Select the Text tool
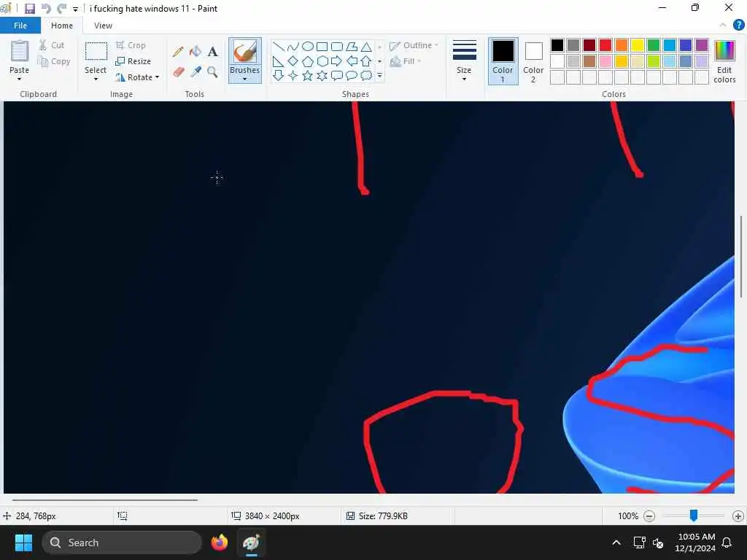The width and height of the screenshot is (747, 560). pyautogui.click(x=212, y=52)
